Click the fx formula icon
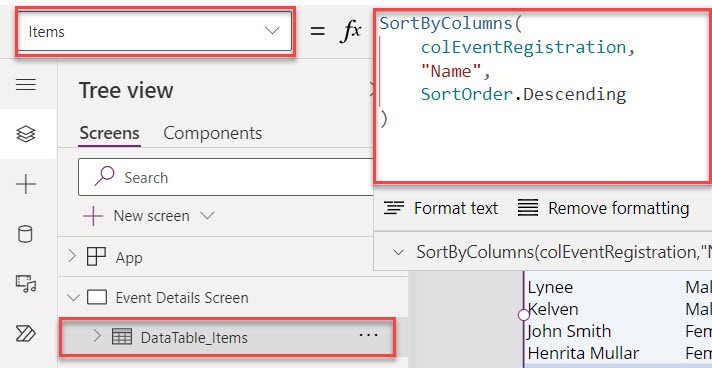The width and height of the screenshot is (712, 368). pyautogui.click(x=351, y=31)
